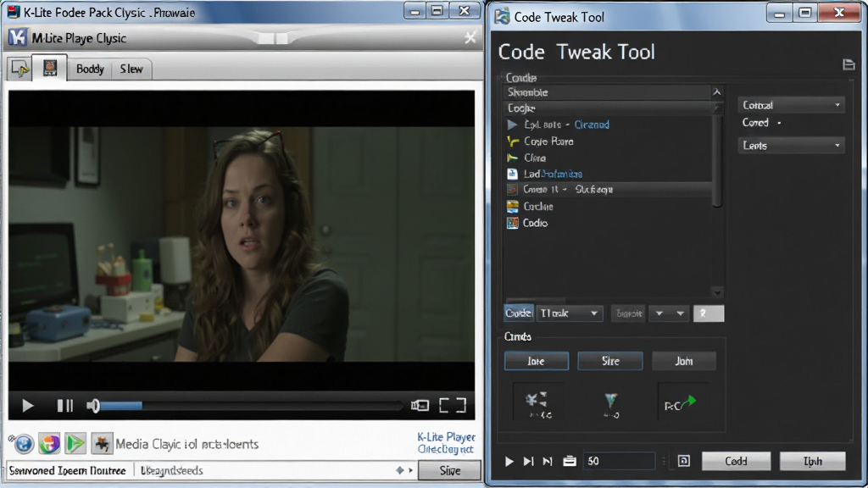Viewport: 868px width, 488px height.
Task: Click the Senvoned Ipeem Iloutree status field
Action: tap(68, 470)
